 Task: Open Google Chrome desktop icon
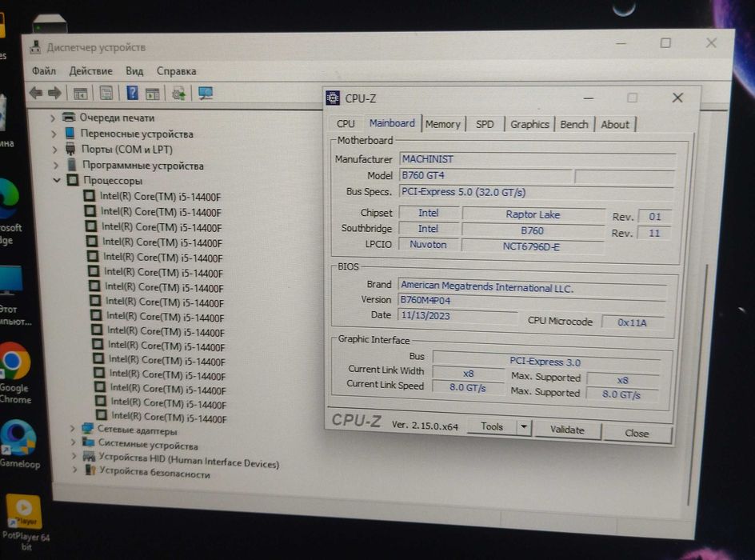click(14, 361)
